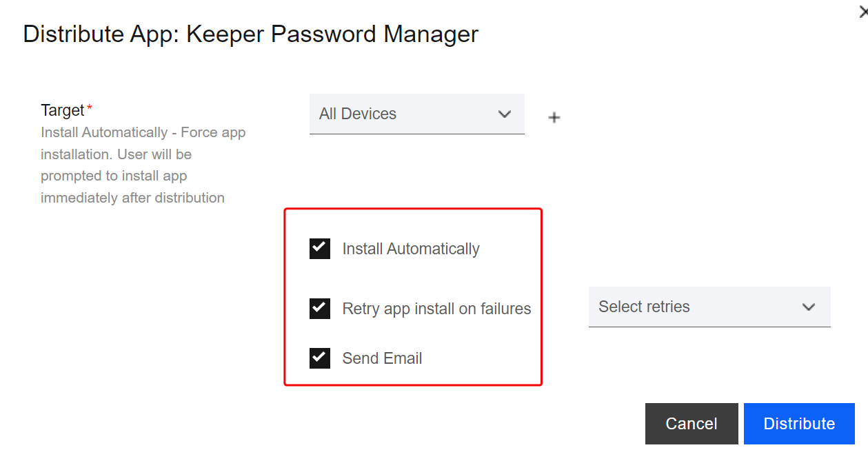
Task: Click the Select retries placeholder text
Action: pyautogui.click(x=644, y=307)
